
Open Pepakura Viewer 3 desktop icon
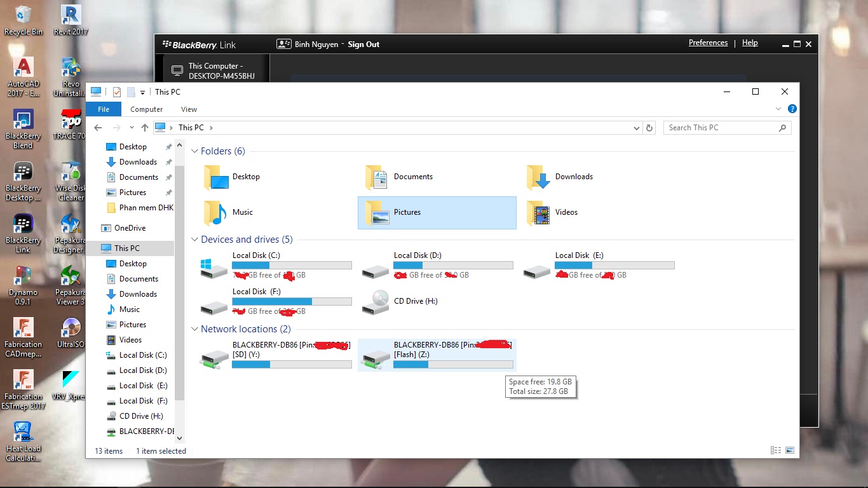pyautogui.click(x=71, y=285)
